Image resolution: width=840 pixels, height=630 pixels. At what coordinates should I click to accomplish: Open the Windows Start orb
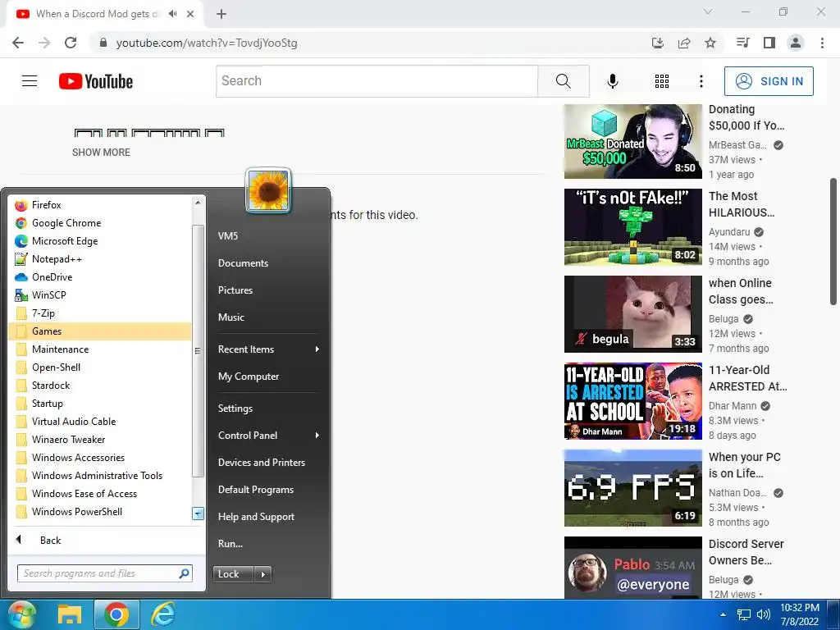[x=21, y=614]
